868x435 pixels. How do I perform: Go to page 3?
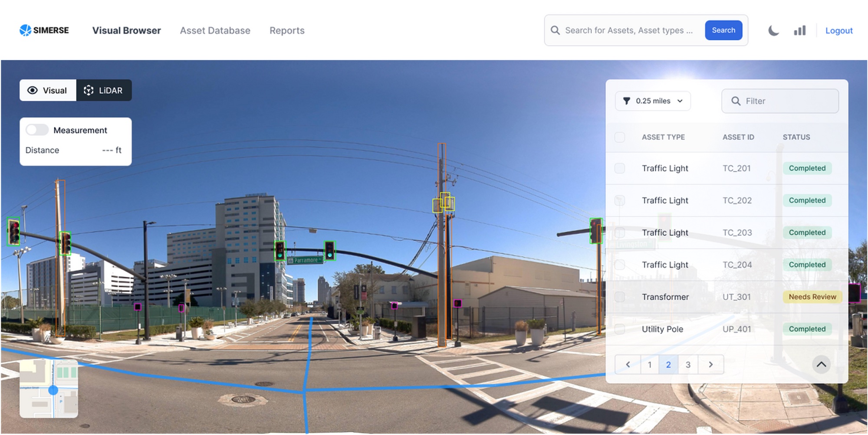pyautogui.click(x=688, y=364)
